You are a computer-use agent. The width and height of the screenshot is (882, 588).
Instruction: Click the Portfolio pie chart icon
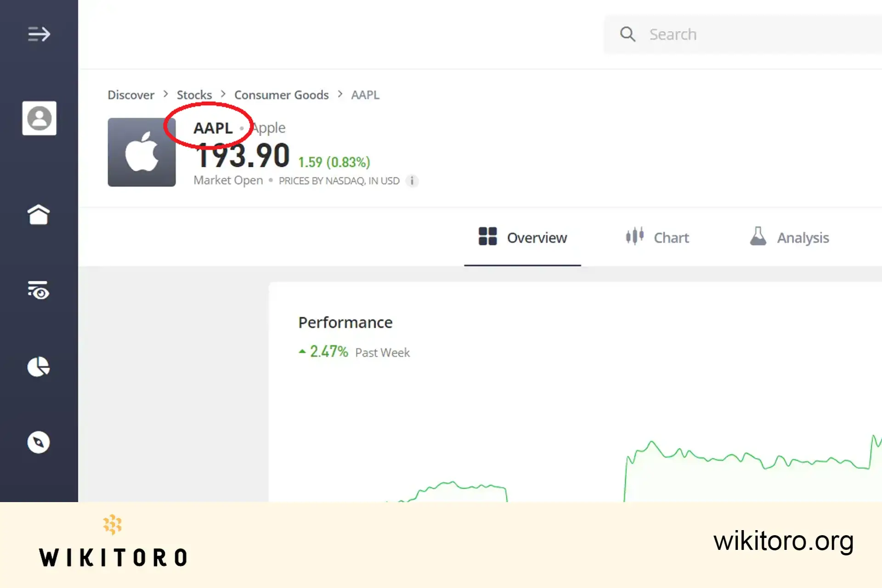pyautogui.click(x=38, y=366)
